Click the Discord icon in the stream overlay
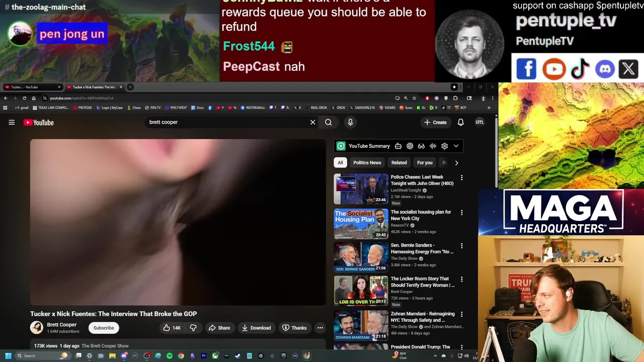644x362 pixels. [x=605, y=69]
